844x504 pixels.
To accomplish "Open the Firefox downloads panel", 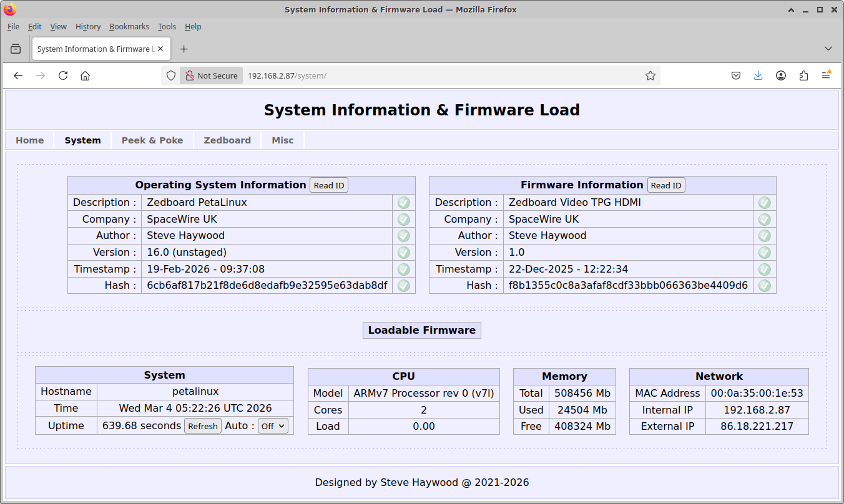I will (758, 75).
